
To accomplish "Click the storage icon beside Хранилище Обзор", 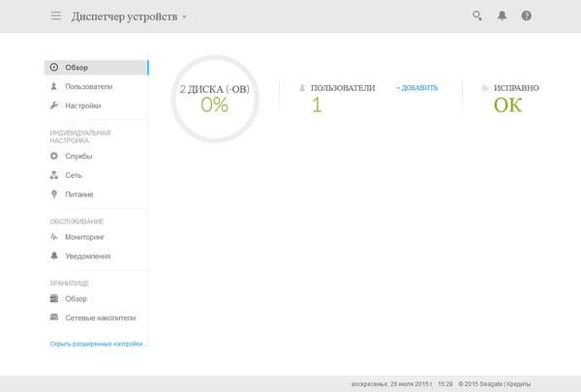I will tap(54, 298).
